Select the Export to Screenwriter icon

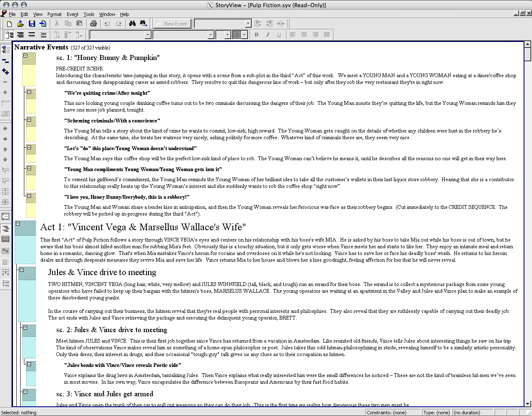click(x=43, y=23)
